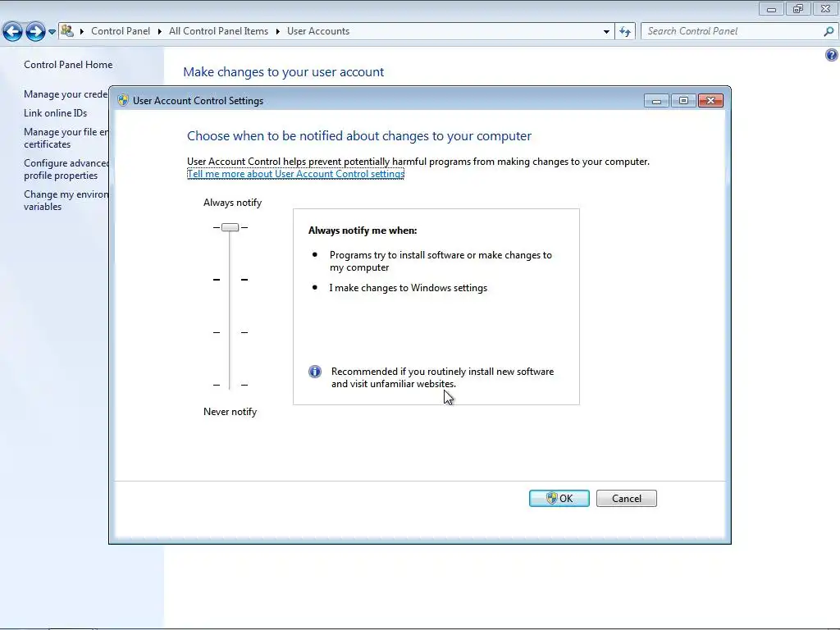Set slider to Never notify bottom tick
Viewport: 840px width, 630px height.
click(230, 385)
